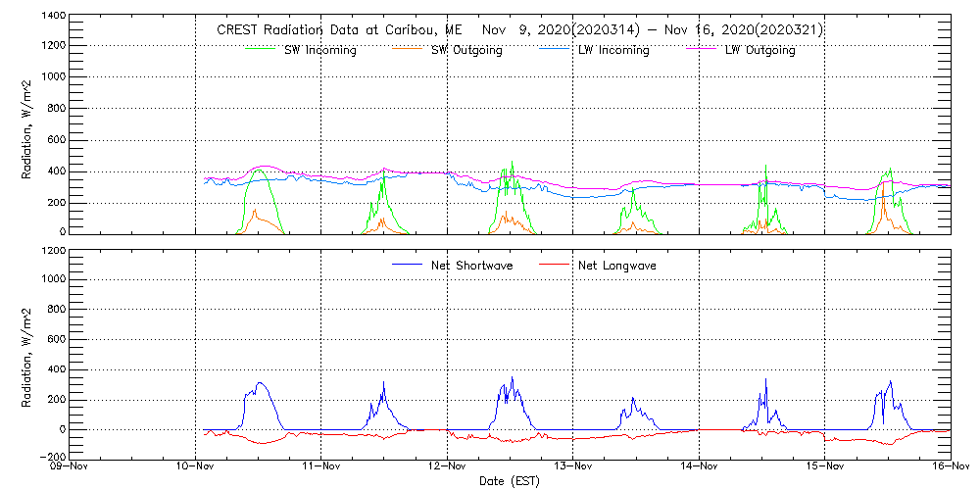Click the 14-Nov date tick label
980x490 pixels.
[x=699, y=467]
